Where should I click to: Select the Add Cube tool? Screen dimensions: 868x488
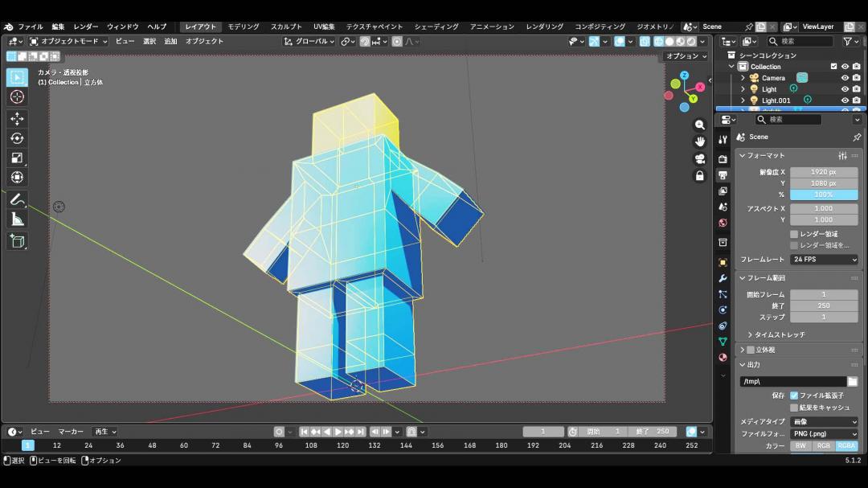(17, 241)
